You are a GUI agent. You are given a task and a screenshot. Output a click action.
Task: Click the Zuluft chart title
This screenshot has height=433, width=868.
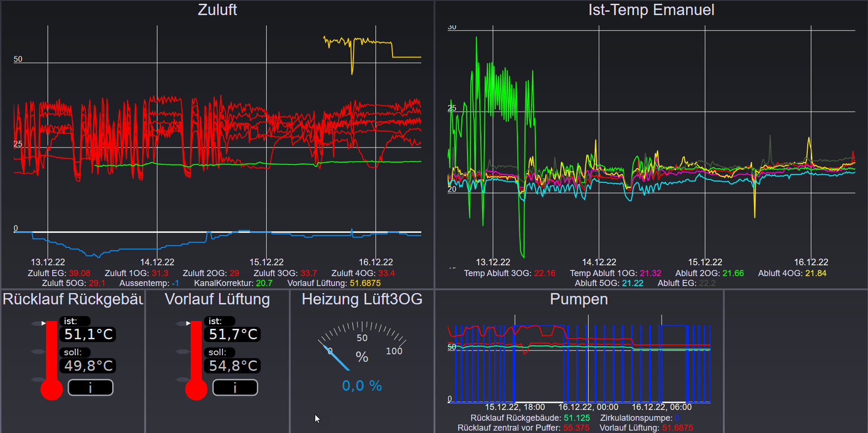point(217,10)
